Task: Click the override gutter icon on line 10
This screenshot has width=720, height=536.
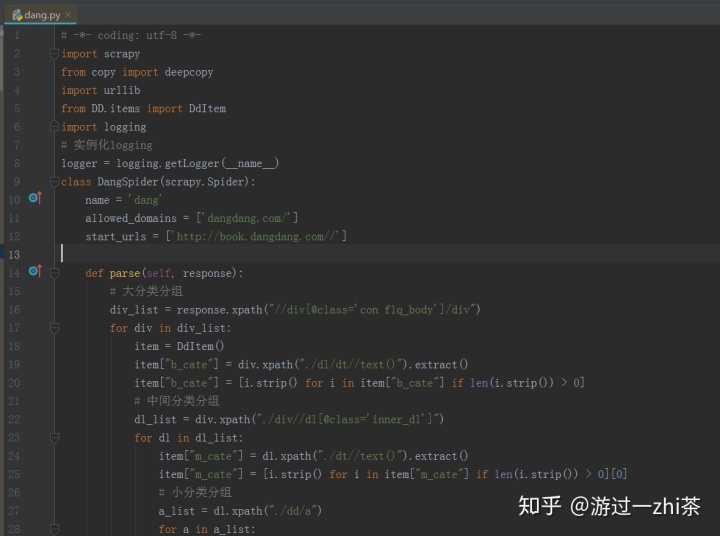Action: pyautogui.click(x=35, y=198)
